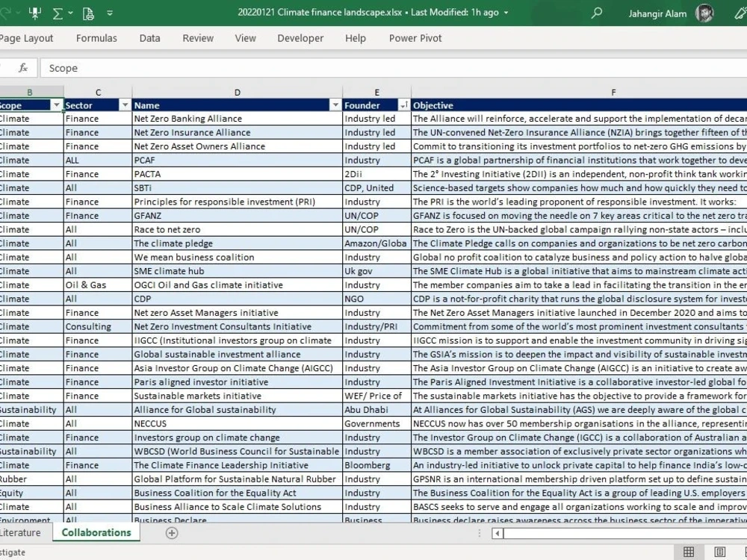Viewport: 747px width, 560px height.
Task: Open the file name dropdown arrow
Action: (506, 13)
